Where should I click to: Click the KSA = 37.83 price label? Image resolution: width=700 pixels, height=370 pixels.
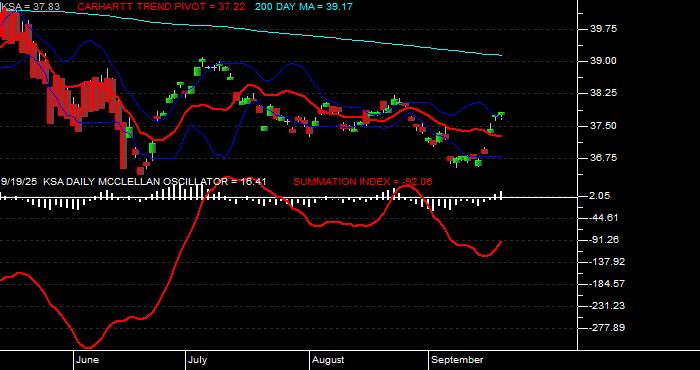30,7
